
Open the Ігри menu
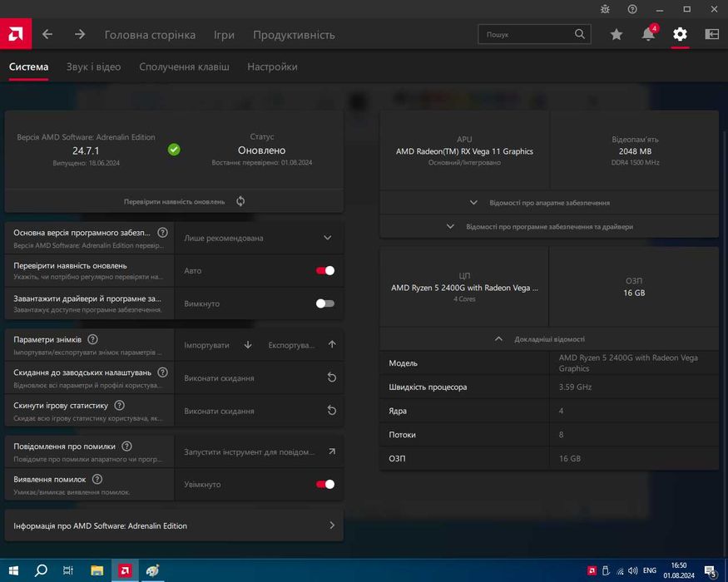(224, 35)
